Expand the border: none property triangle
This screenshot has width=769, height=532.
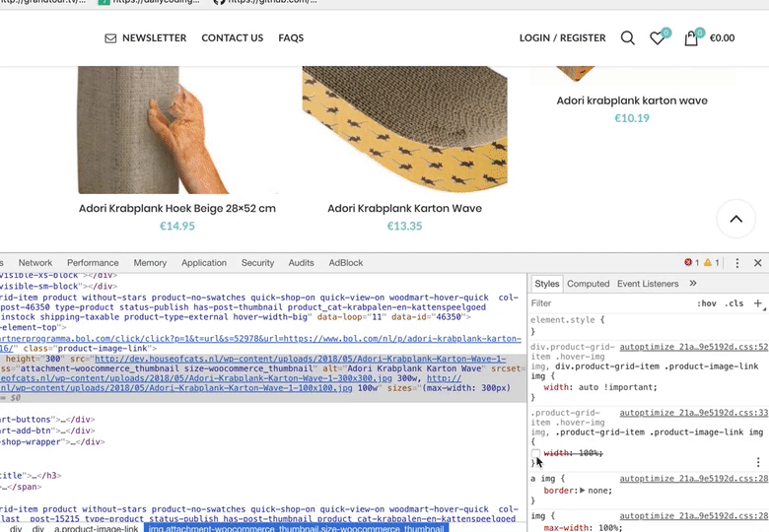(582, 491)
